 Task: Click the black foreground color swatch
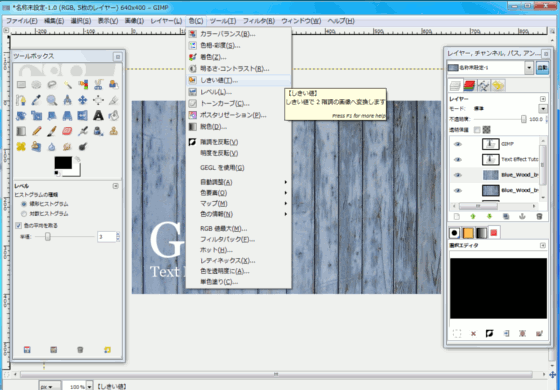coord(63,163)
